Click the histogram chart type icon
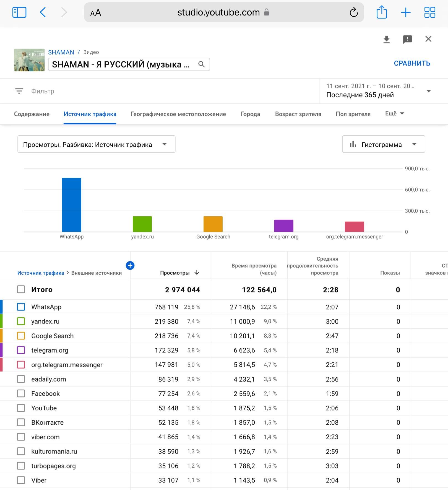448x490 pixels. (353, 144)
